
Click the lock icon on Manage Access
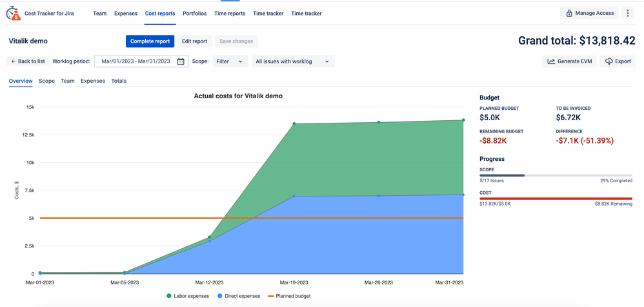point(569,13)
